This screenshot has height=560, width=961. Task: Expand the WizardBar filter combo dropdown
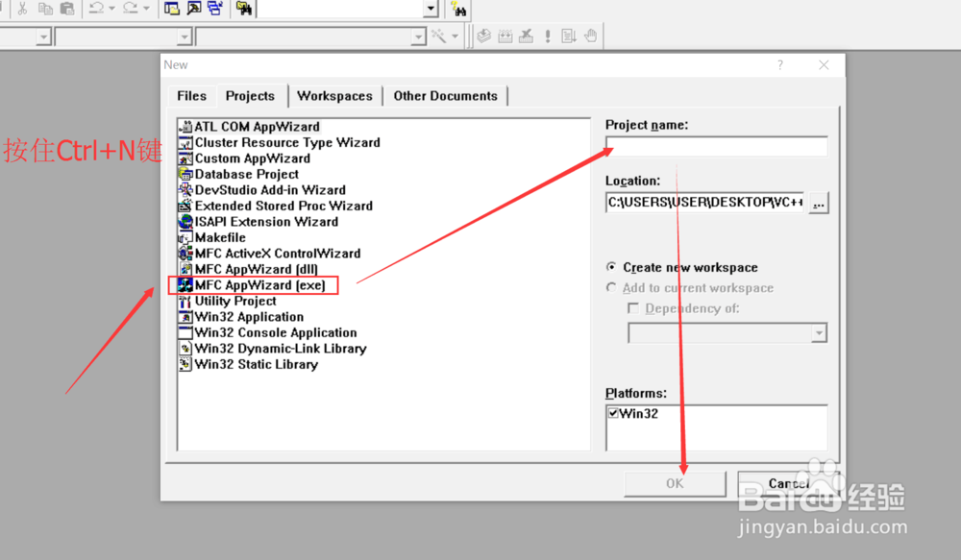pos(184,37)
